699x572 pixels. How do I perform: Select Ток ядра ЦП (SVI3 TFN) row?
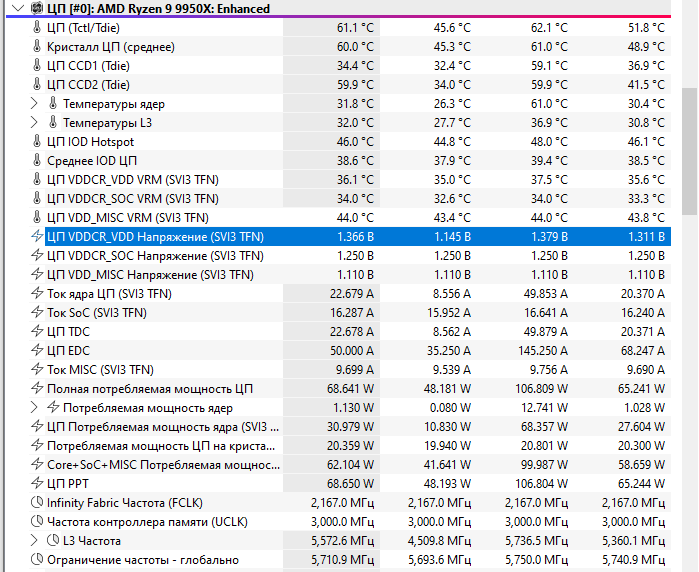click(350, 294)
